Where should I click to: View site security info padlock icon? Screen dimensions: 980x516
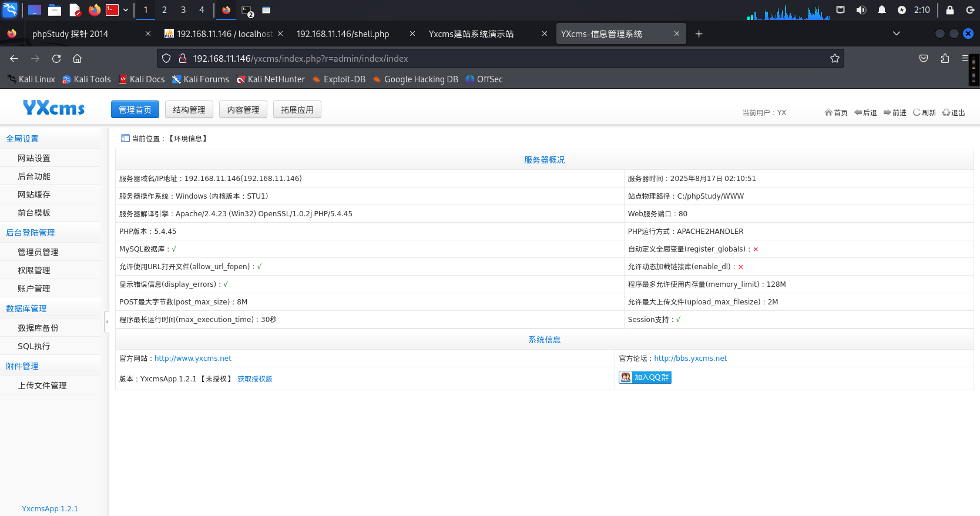pyautogui.click(x=183, y=59)
